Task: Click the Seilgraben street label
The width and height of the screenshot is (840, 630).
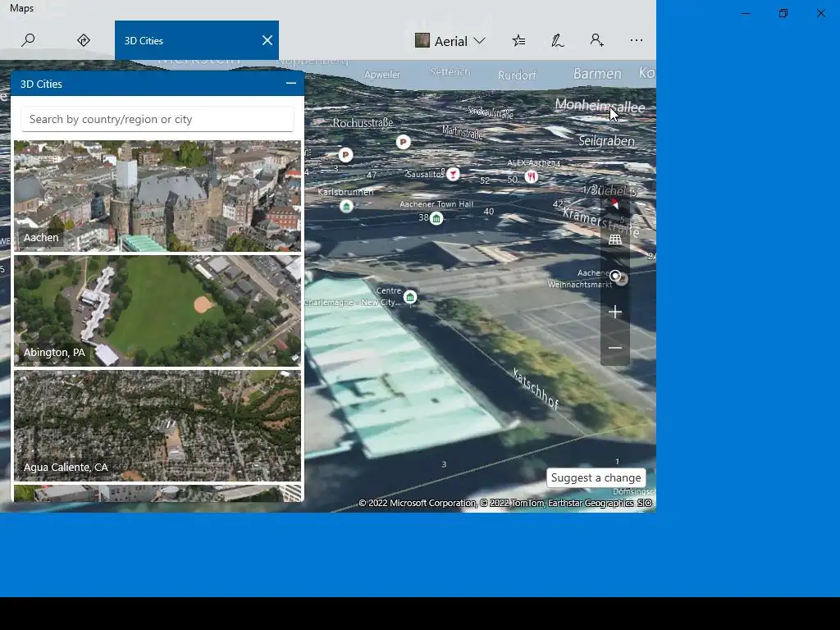Action: pyautogui.click(x=606, y=141)
